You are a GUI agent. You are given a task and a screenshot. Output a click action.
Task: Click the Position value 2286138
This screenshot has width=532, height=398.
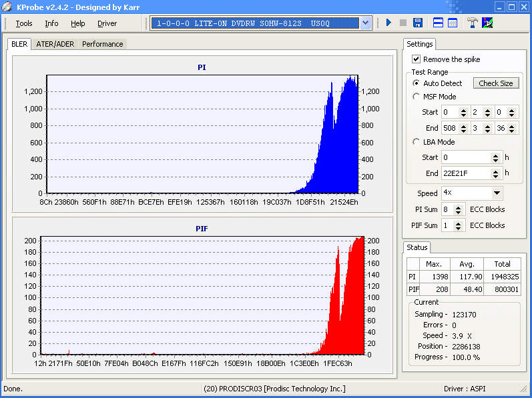[x=466, y=347]
